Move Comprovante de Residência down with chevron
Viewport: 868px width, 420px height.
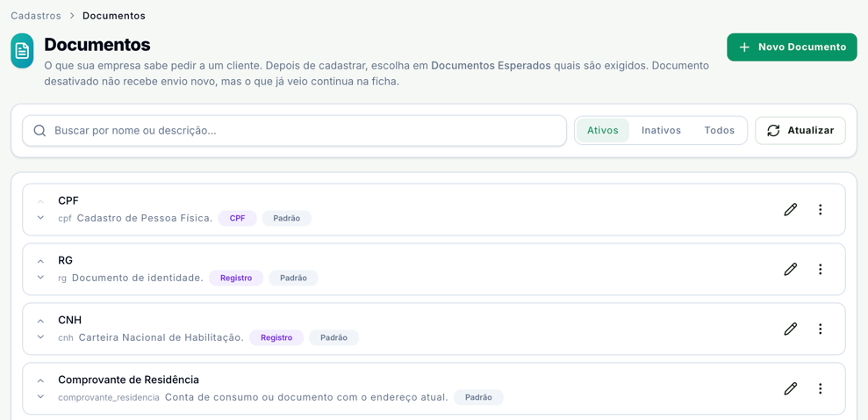click(x=40, y=397)
